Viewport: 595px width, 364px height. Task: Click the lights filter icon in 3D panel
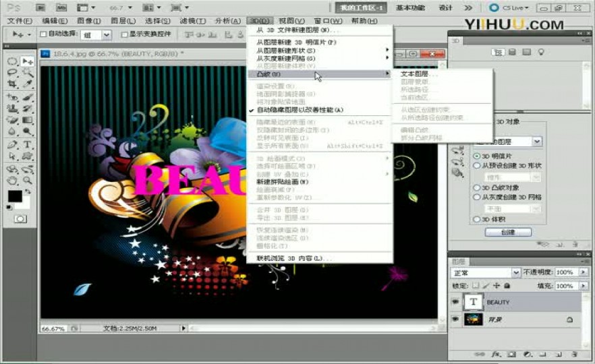pyautogui.click(x=541, y=52)
